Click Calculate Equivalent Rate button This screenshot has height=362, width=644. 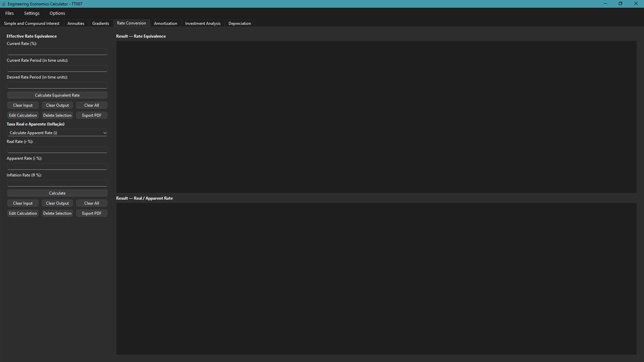[x=57, y=95]
